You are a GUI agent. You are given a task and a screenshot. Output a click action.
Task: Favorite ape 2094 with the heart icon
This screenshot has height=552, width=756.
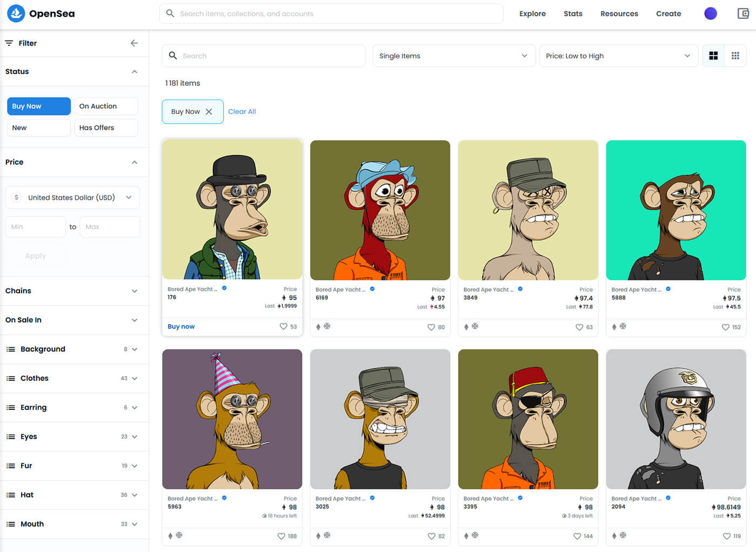[x=726, y=536]
